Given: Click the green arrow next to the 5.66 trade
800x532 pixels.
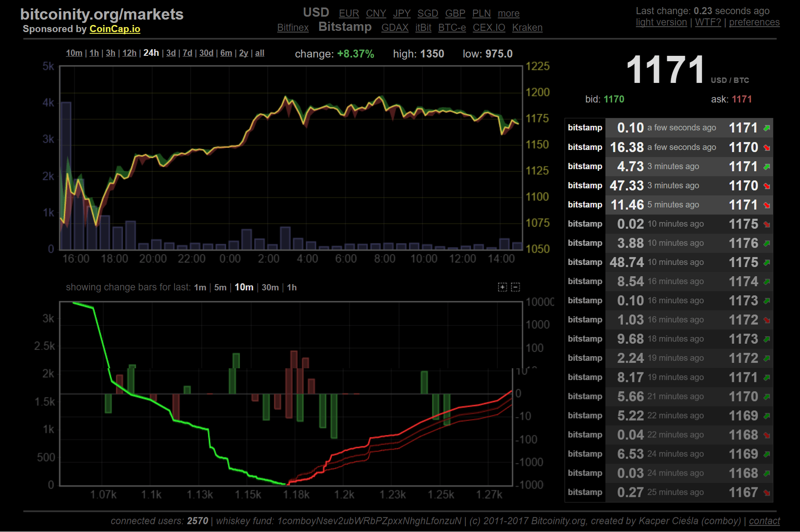Looking at the screenshot, I should [x=766, y=396].
